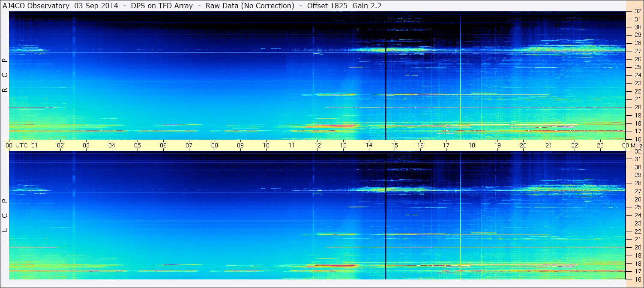Select the '11' hour label on time axis
Viewport: 644px width, 288px height.
click(292, 146)
